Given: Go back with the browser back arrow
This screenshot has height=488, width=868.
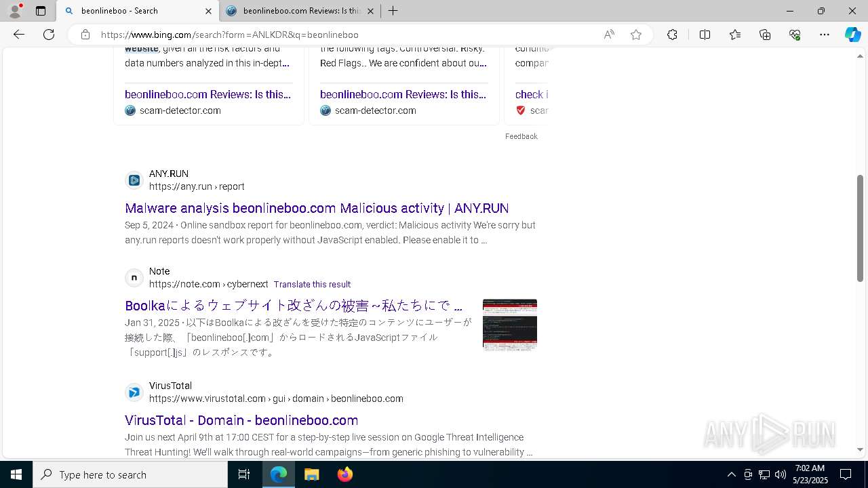Looking at the screenshot, I should [19, 35].
